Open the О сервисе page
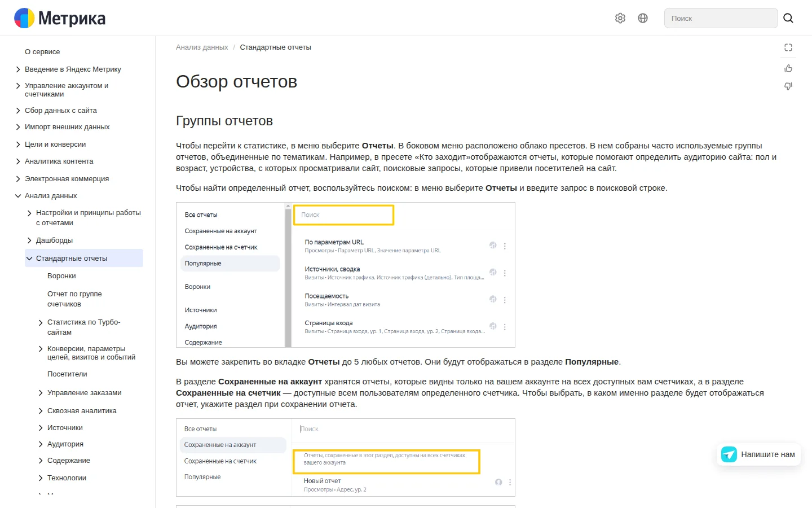The height and width of the screenshot is (508, 812). point(42,52)
